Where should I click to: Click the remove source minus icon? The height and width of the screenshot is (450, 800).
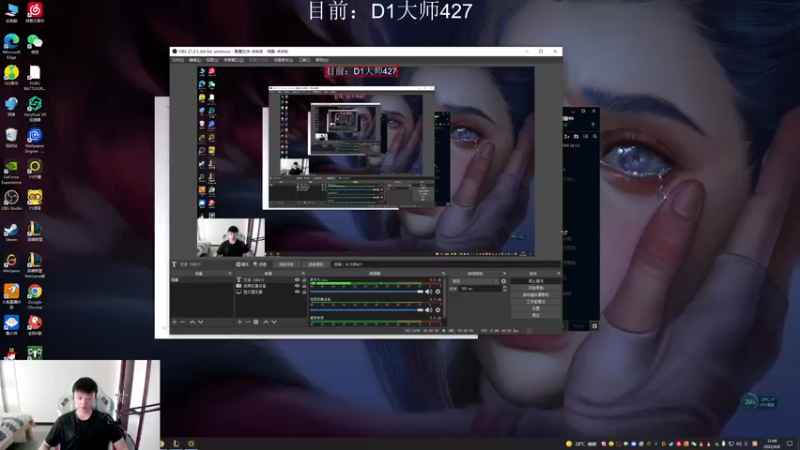[247, 322]
